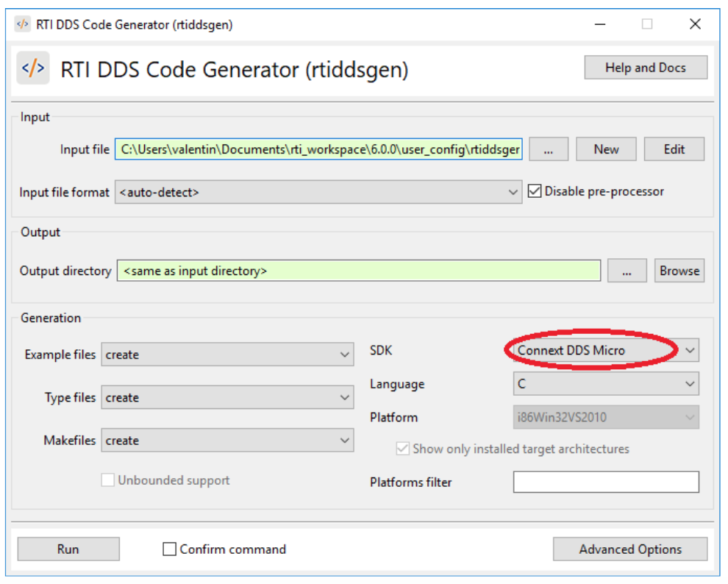Click the small title bar application icon
This screenshot has height=584, width=728.
22,24
